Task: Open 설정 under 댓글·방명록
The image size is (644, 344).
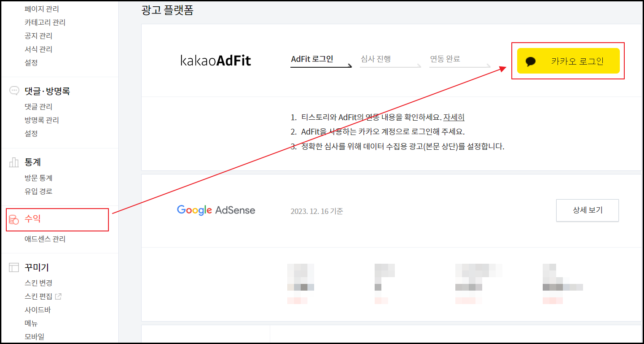Action: point(31,134)
